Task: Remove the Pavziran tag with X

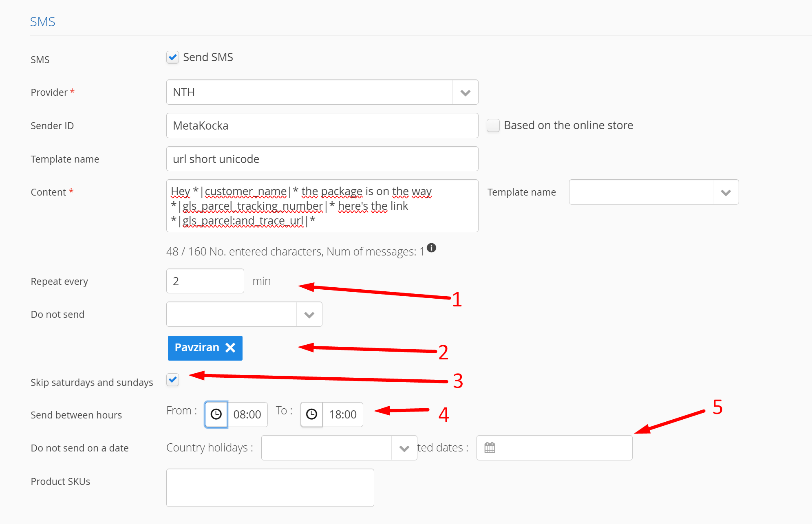Action: [x=231, y=348]
